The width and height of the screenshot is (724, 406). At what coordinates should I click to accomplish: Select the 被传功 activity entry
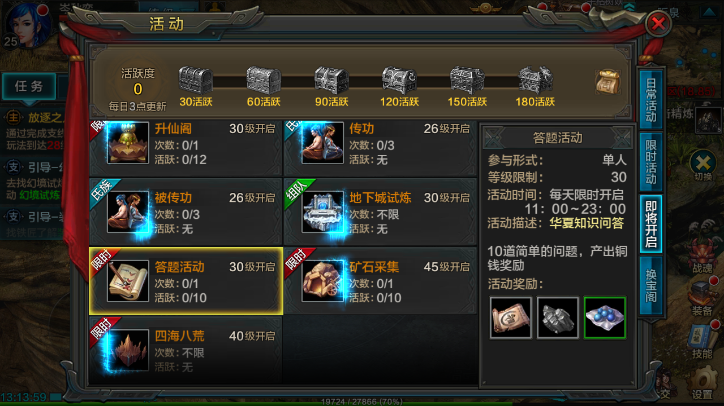(x=186, y=212)
